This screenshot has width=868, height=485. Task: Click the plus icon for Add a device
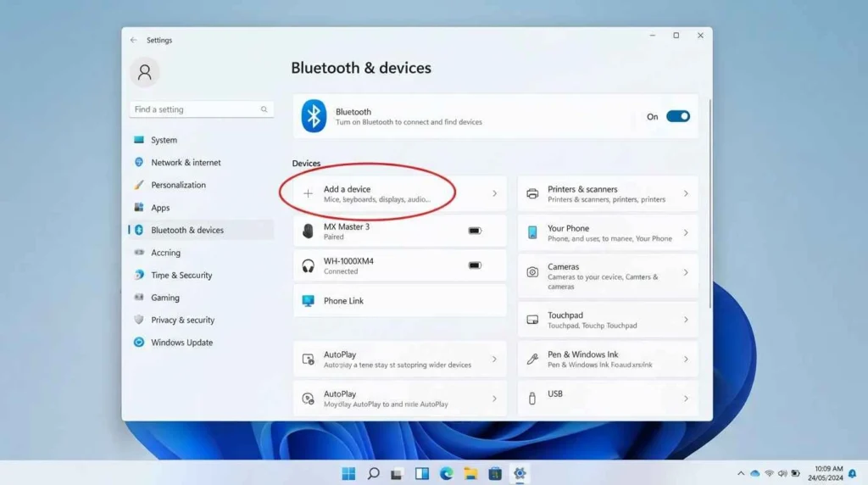pyautogui.click(x=308, y=194)
